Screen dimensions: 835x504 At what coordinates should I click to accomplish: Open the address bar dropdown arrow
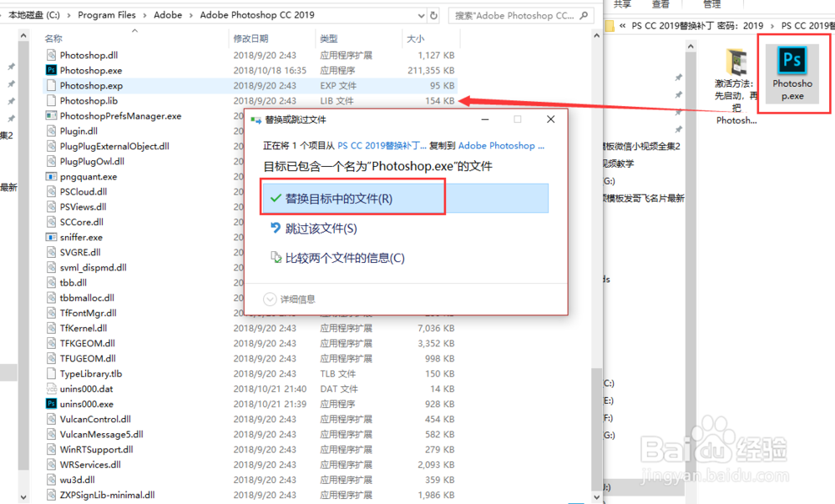tap(420, 14)
